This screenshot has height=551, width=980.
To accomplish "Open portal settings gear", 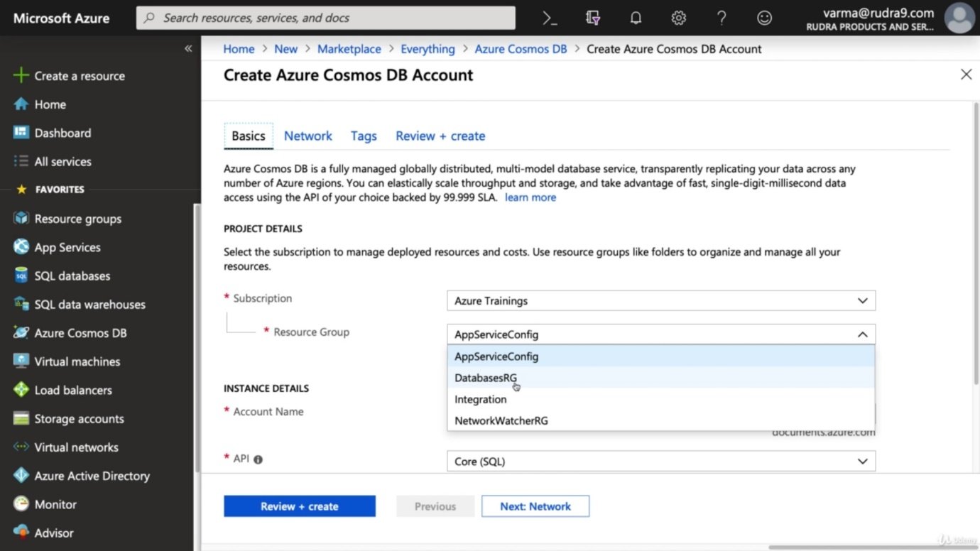I will coord(679,18).
